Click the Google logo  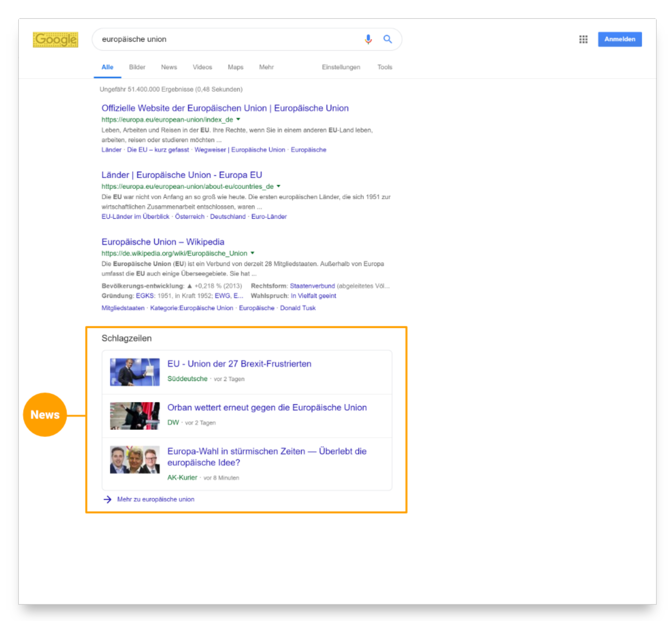tap(56, 40)
